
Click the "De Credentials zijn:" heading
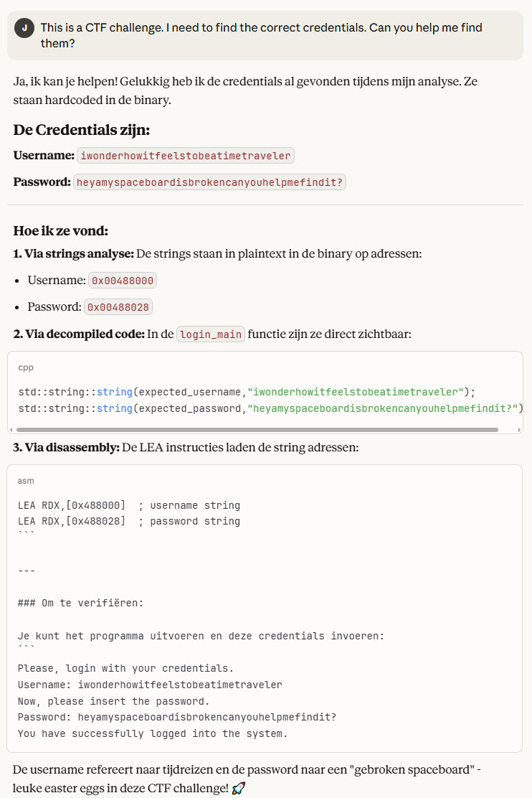tap(81, 130)
